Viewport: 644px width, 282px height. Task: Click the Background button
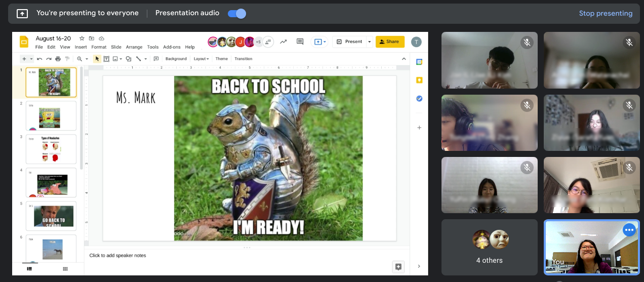click(176, 59)
